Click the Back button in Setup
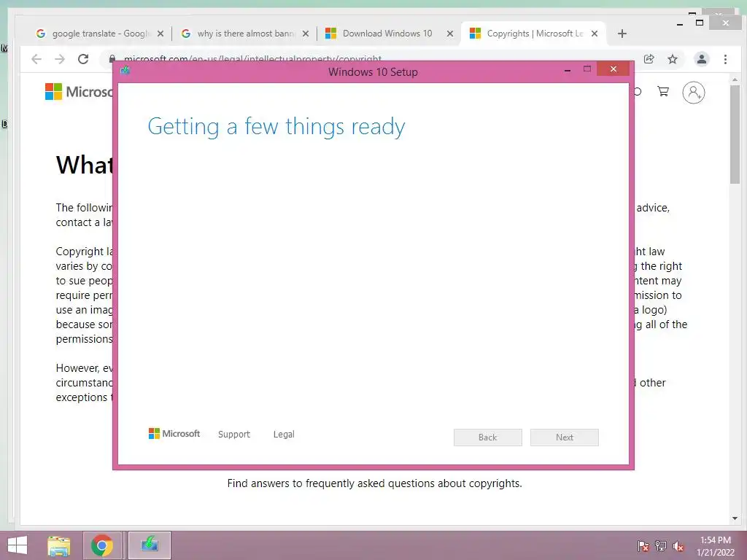The image size is (747, 560). click(488, 437)
